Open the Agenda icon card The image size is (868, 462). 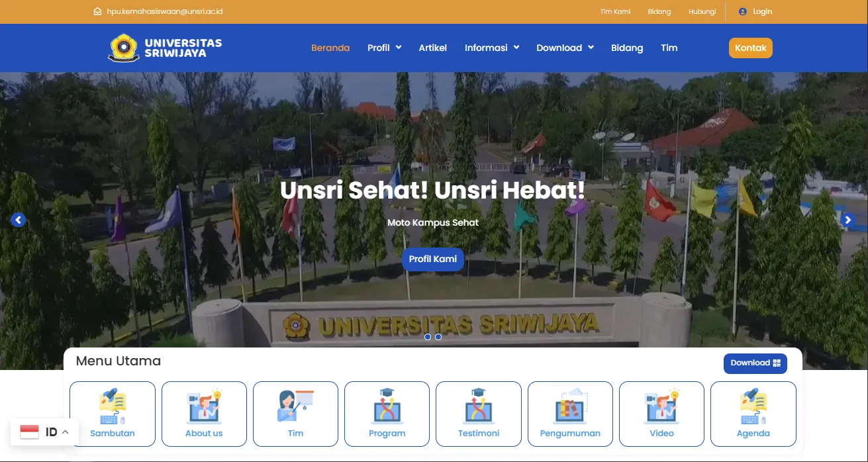tap(753, 414)
